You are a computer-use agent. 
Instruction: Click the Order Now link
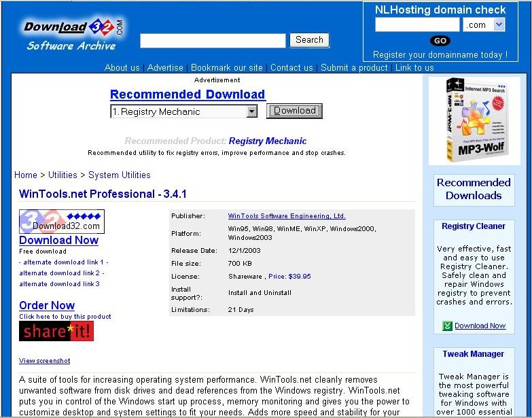pos(47,305)
